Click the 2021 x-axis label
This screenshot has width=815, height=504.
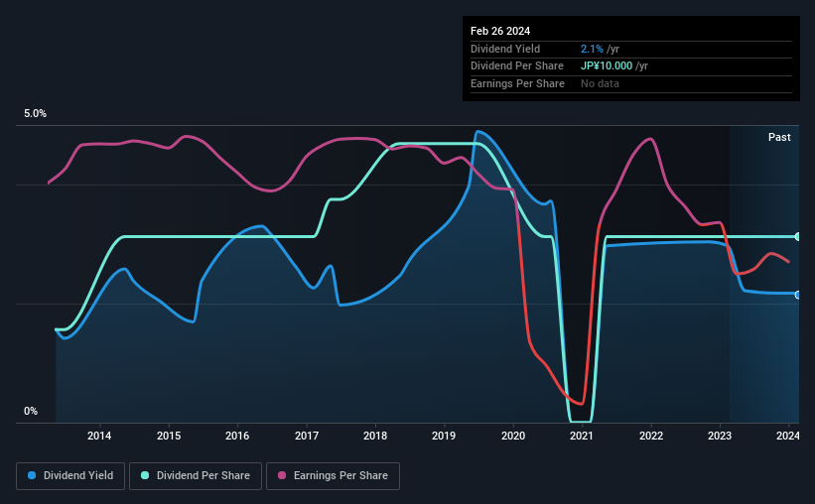[x=582, y=436]
